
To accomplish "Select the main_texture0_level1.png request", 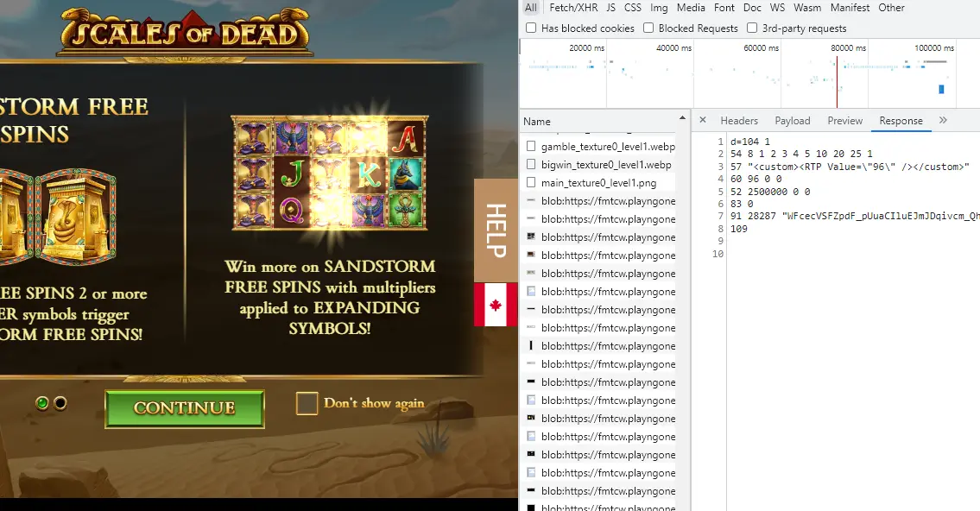I will 598,182.
